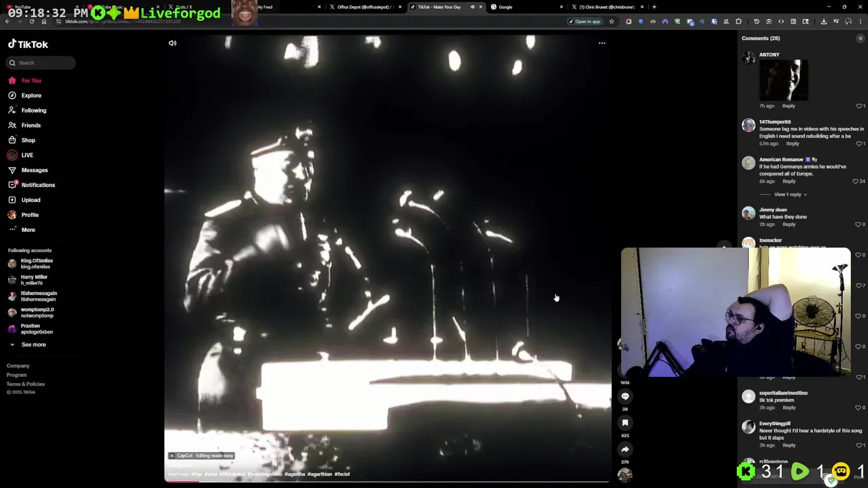
Task: Reply to American Romanov's comment
Action: (x=789, y=182)
